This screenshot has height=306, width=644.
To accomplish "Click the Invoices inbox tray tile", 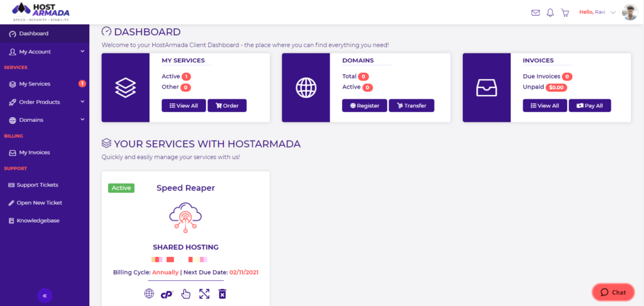I will [x=487, y=87].
